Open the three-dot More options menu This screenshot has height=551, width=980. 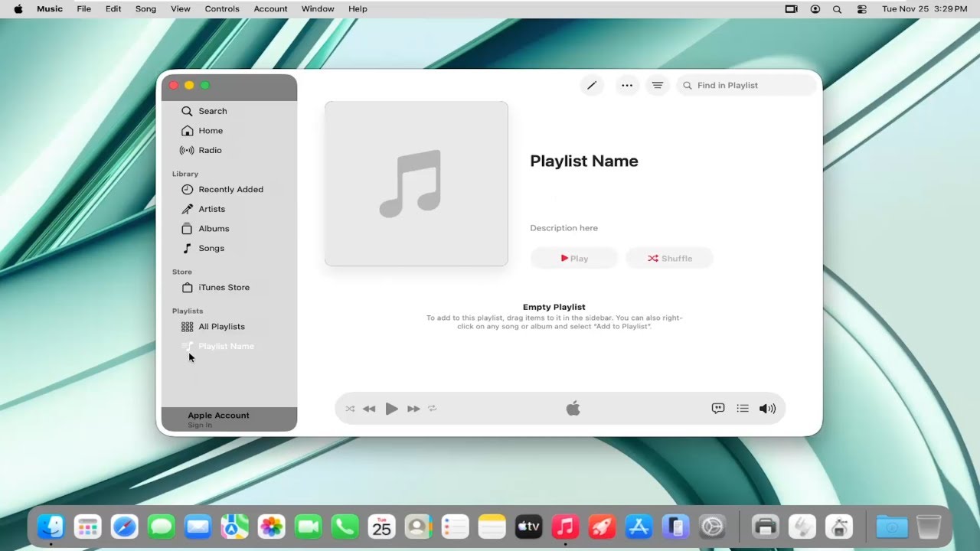(x=627, y=86)
